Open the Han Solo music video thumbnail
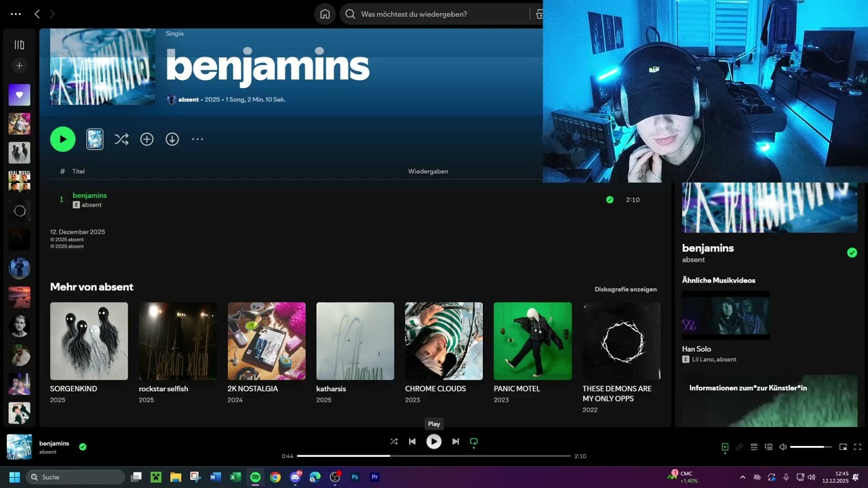 [726, 316]
